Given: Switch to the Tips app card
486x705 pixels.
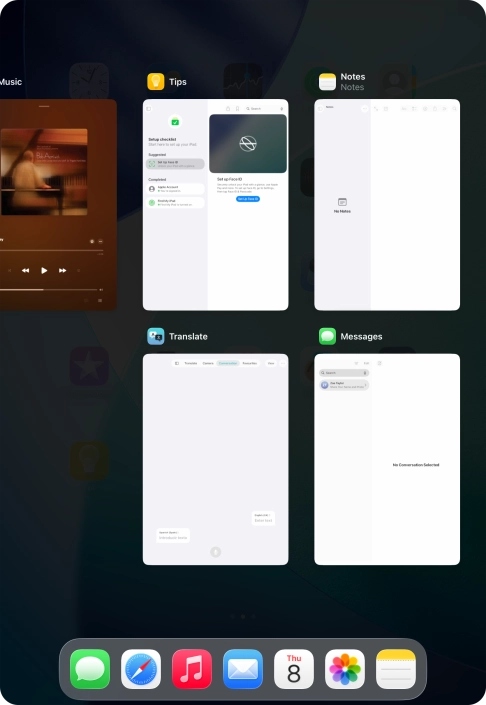Looking at the screenshot, I should (215, 205).
